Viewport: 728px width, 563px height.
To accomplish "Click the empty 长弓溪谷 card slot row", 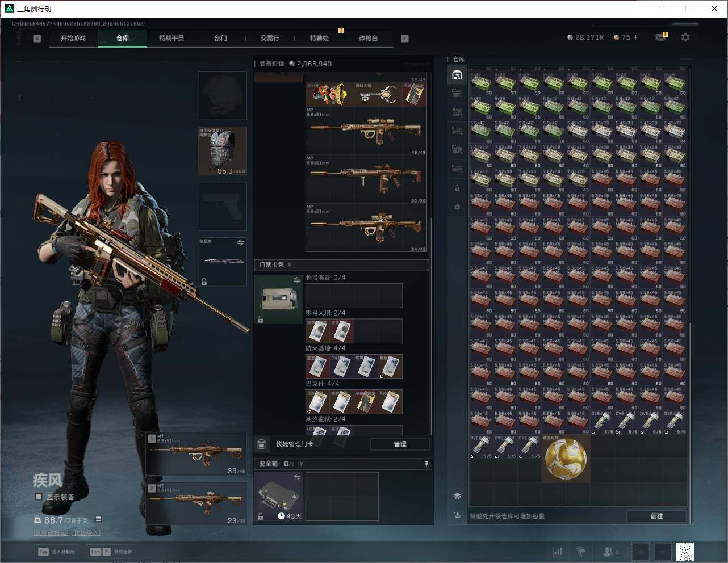I will coord(354,296).
